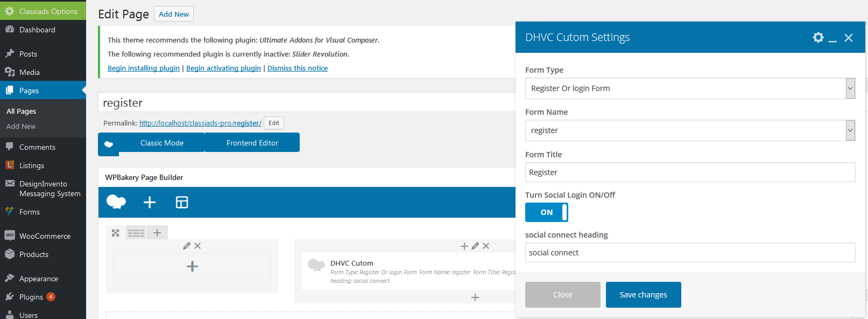Image resolution: width=868 pixels, height=319 pixels.
Task: Click the Begin installing plugin link
Action: point(144,68)
